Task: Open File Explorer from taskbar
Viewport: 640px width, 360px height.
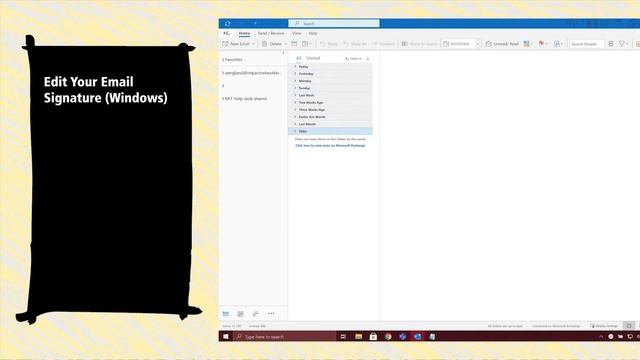Action: [358, 336]
